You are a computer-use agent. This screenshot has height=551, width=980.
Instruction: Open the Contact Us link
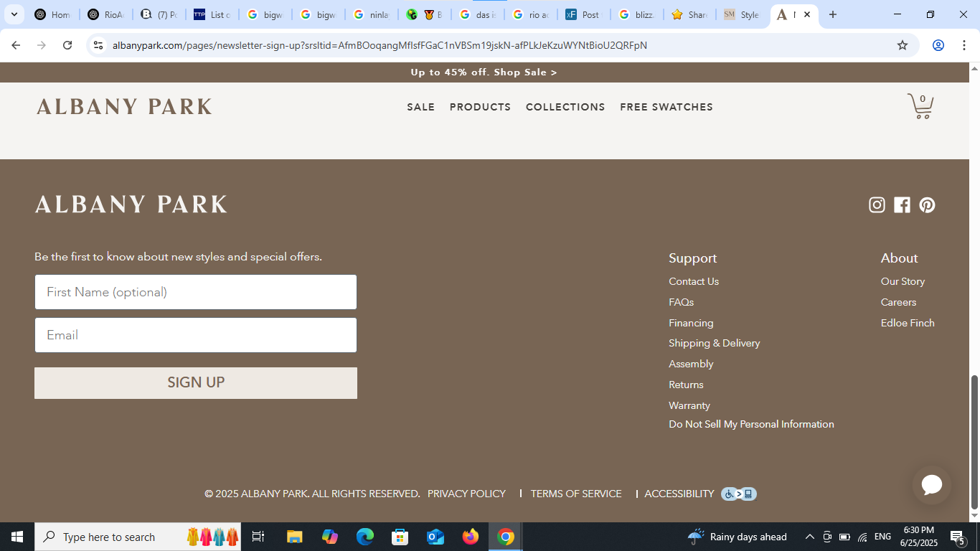coord(694,281)
